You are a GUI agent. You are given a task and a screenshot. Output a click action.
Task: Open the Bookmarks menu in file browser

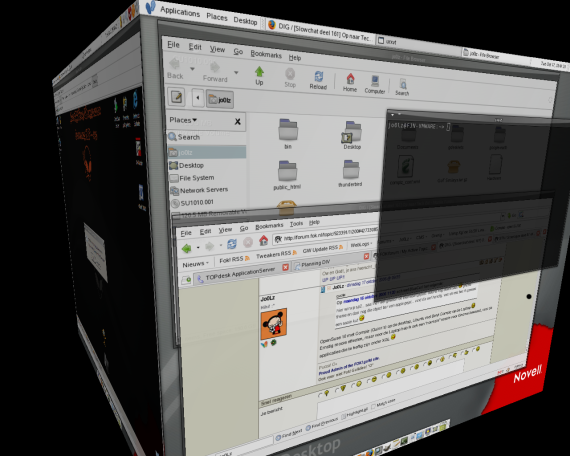point(266,54)
